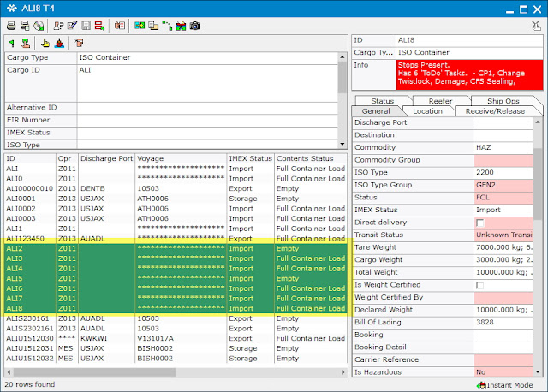Click the Voyage column header
The image size is (548, 392).
coord(181,158)
